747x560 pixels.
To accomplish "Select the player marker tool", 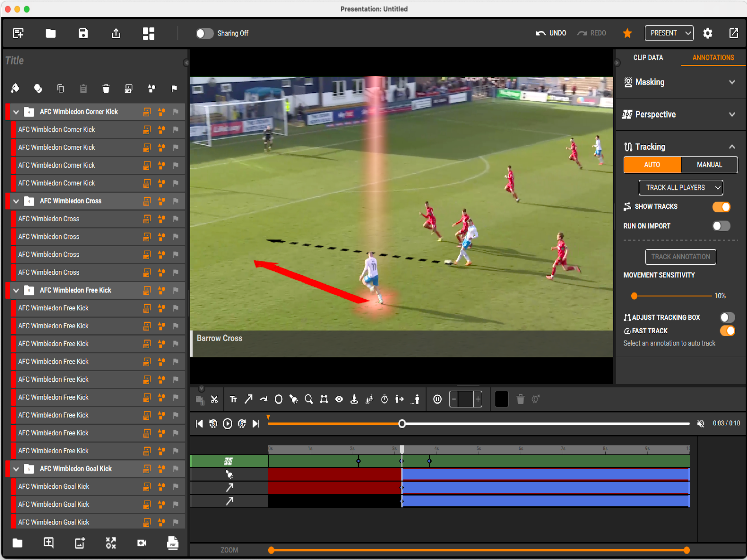I will 354,399.
